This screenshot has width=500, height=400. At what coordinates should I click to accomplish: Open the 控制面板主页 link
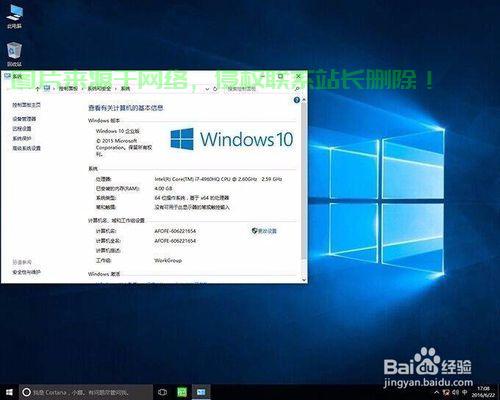tap(26, 105)
